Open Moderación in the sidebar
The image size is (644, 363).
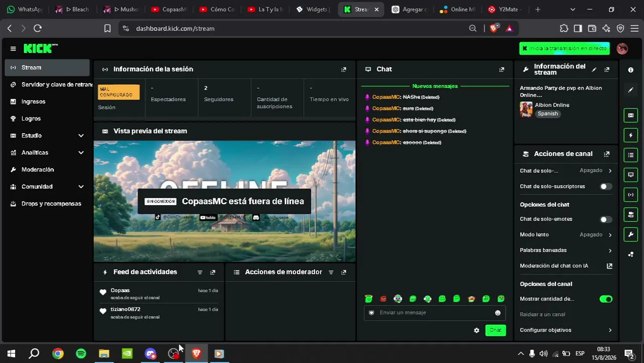coord(47,170)
